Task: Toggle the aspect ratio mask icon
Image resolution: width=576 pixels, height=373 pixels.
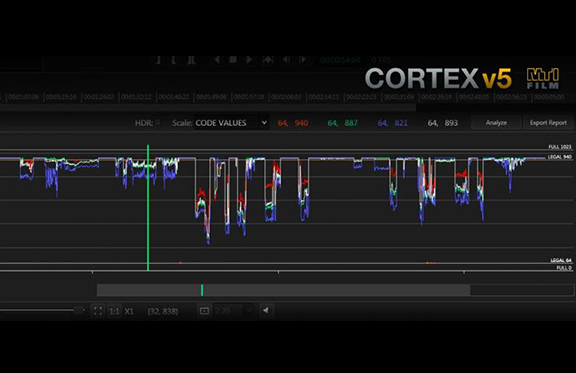Action: 205,311
